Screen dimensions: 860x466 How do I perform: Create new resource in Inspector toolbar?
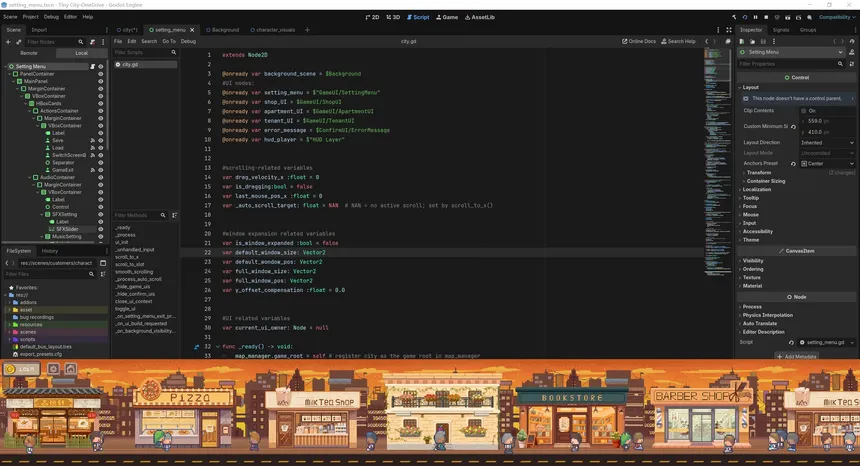point(742,41)
